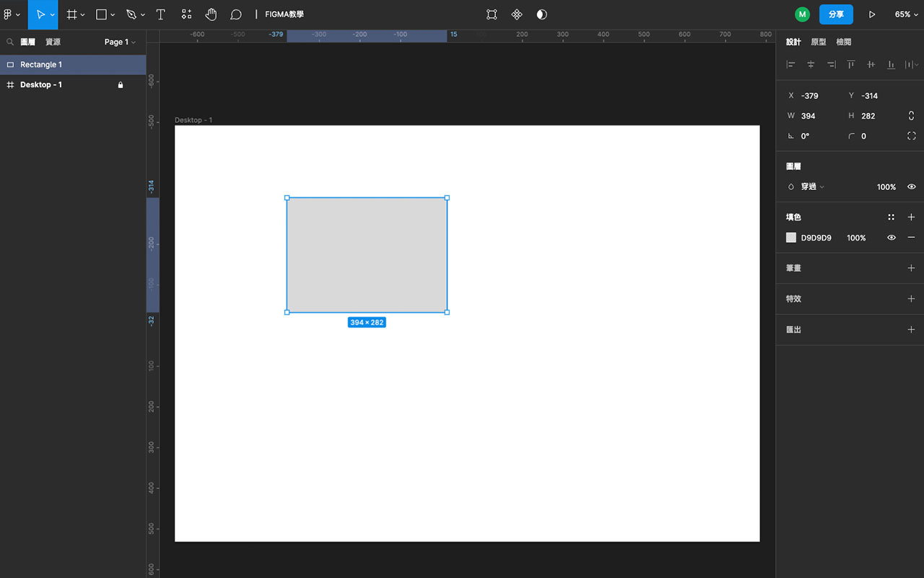Switch to the 原型 prototype tab

tap(818, 42)
